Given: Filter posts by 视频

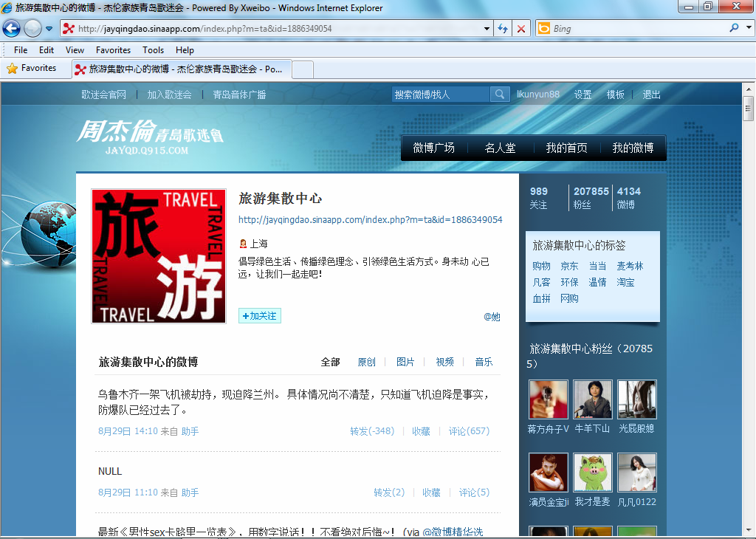Looking at the screenshot, I should 444,362.
